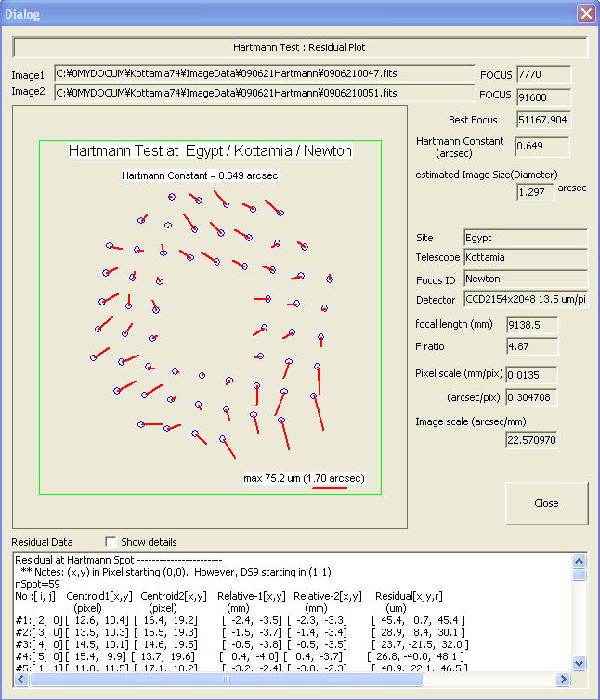Click the Detector CCD field
Image resolution: width=600 pixels, height=700 pixels.
pyautogui.click(x=525, y=299)
